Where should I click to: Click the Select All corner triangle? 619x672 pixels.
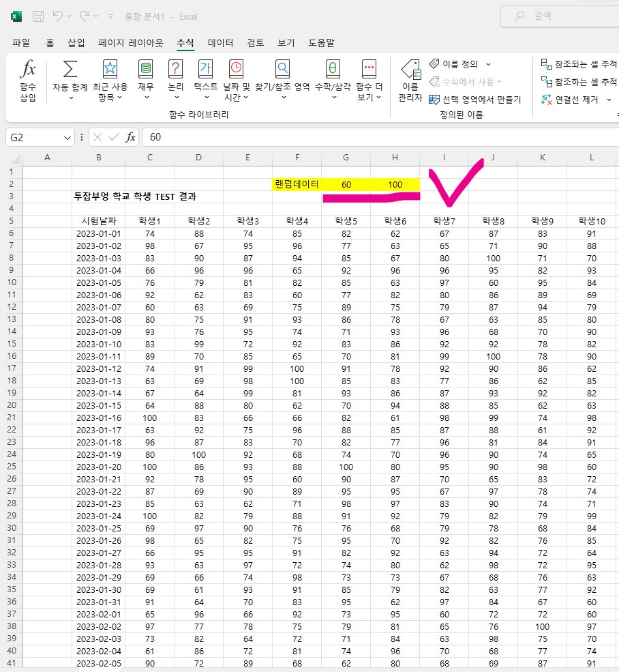(x=16, y=160)
